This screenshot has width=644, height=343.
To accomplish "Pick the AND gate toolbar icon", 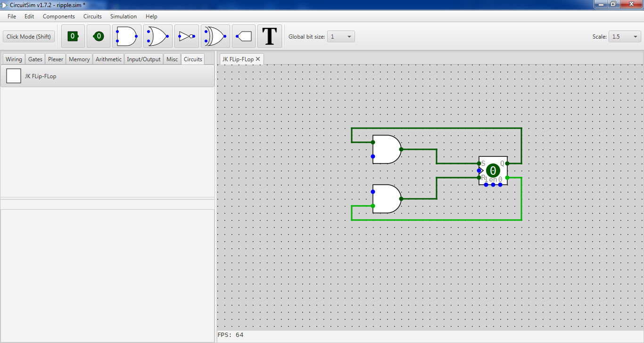I will pos(126,36).
